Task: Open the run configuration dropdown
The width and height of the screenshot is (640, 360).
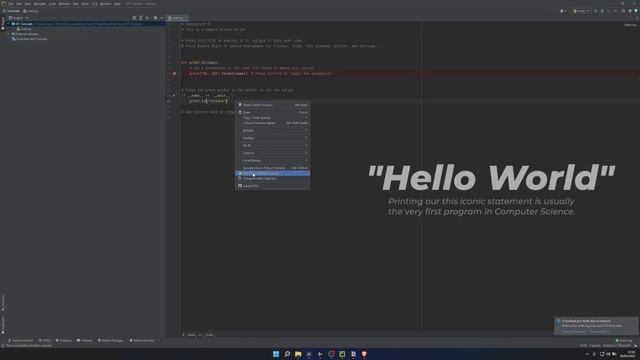Action: [581, 11]
